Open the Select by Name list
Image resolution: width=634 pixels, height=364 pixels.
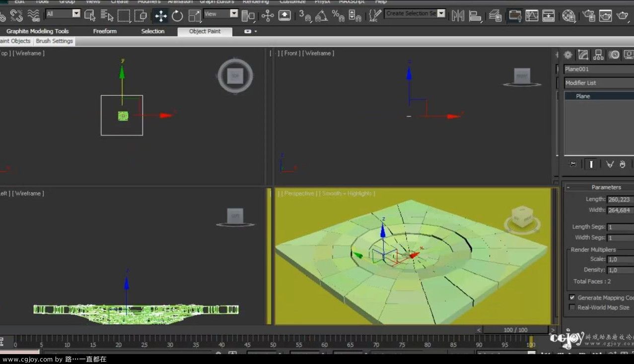[x=106, y=15]
